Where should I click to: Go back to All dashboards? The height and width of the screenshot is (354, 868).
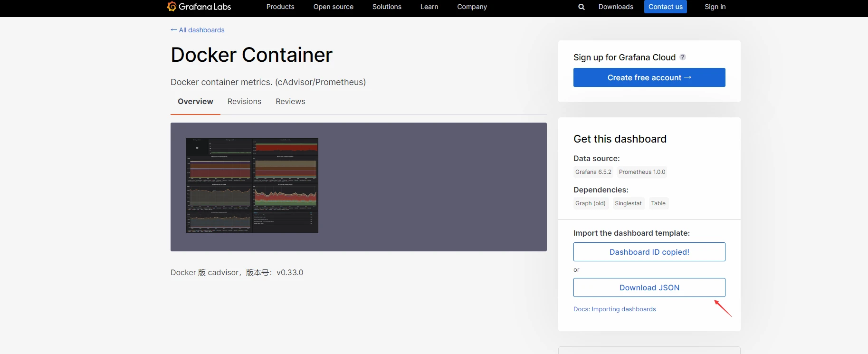tap(198, 30)
